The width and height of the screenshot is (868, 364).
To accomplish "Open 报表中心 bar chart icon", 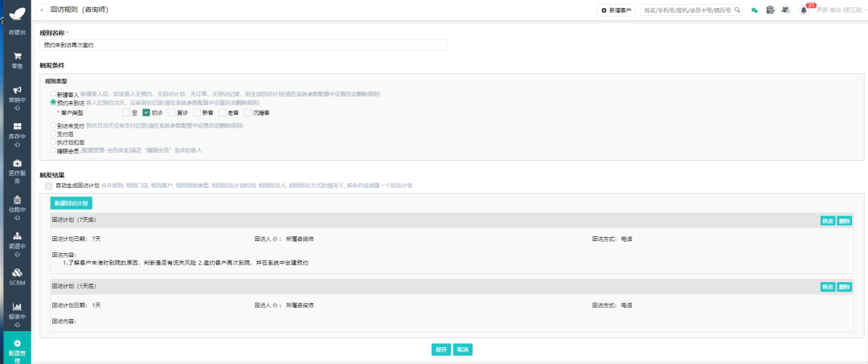I will [x=17, y=306].
